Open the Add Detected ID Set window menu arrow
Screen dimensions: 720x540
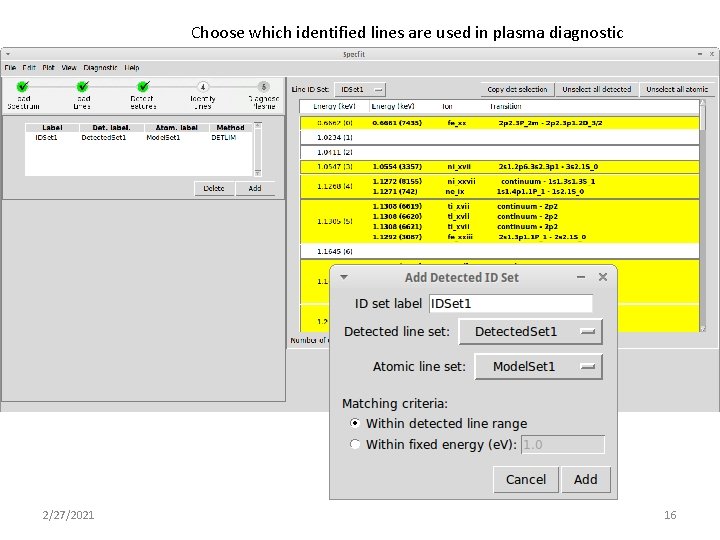point(344,277)
